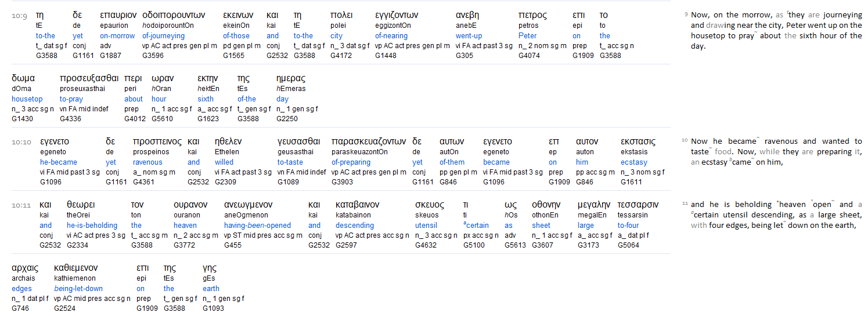Viewport: 868px width, 316px height.
Task: Open Strong's number G1887 under epaurion
Action: pos(110,56)
